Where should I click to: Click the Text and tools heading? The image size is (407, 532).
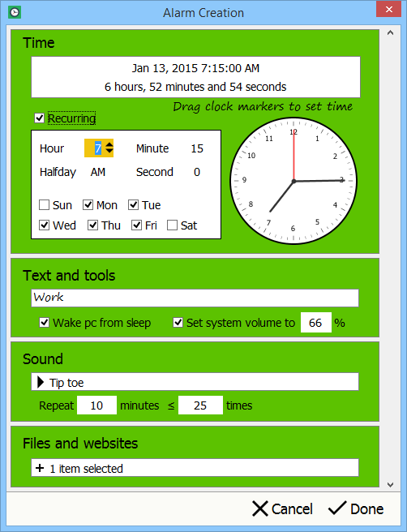(x=69, y=276)
